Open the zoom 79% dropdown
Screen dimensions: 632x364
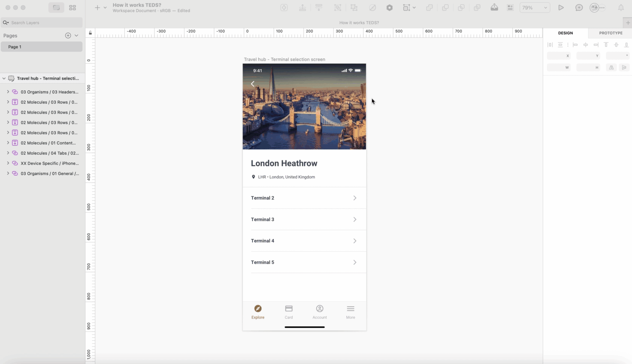(x=534, y=8)
